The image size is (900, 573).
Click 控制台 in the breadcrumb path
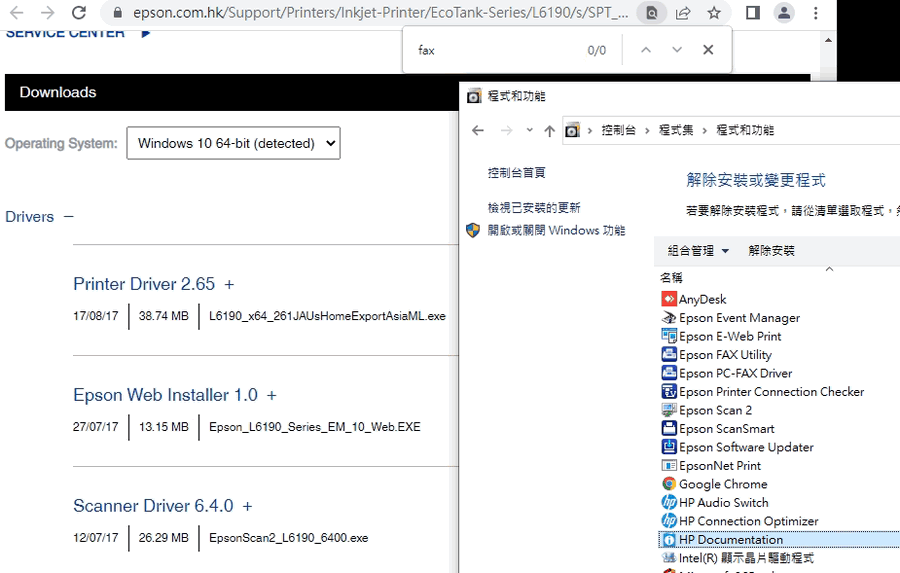coord(618,131)
